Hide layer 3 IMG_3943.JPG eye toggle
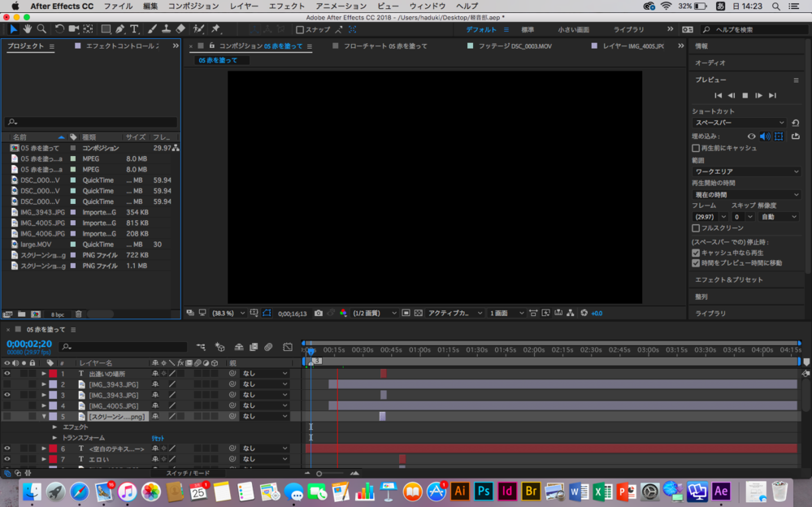The image size is (812, 507). click(7, 395)
